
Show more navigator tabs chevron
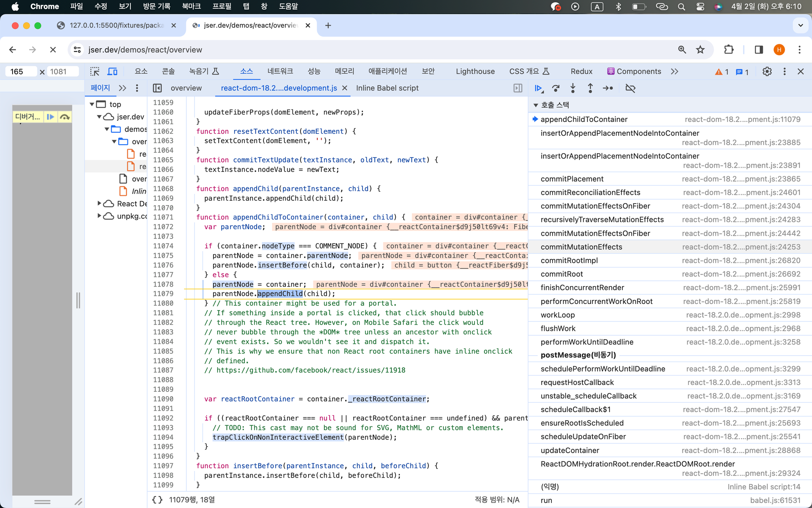[x=122, y=88]
